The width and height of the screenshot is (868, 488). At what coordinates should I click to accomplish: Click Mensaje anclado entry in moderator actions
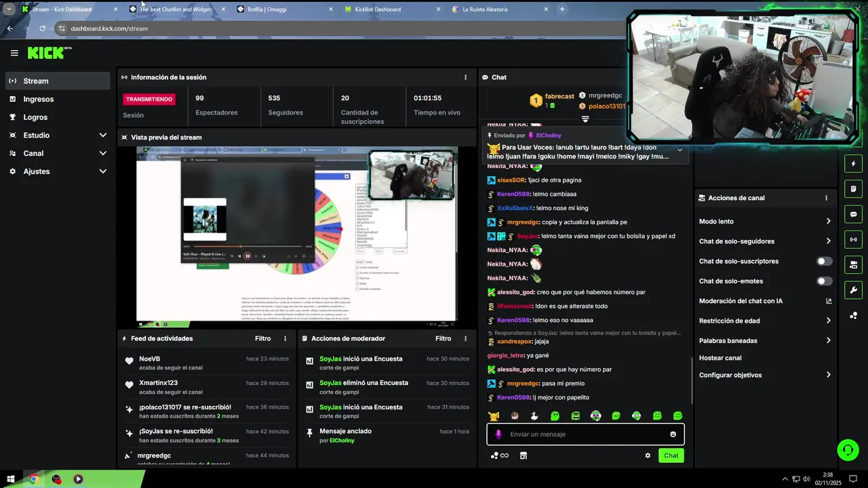387,435
